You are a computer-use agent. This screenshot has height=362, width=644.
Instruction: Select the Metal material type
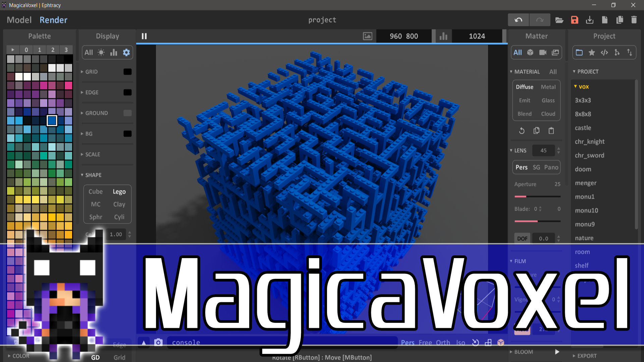[548, 86]
